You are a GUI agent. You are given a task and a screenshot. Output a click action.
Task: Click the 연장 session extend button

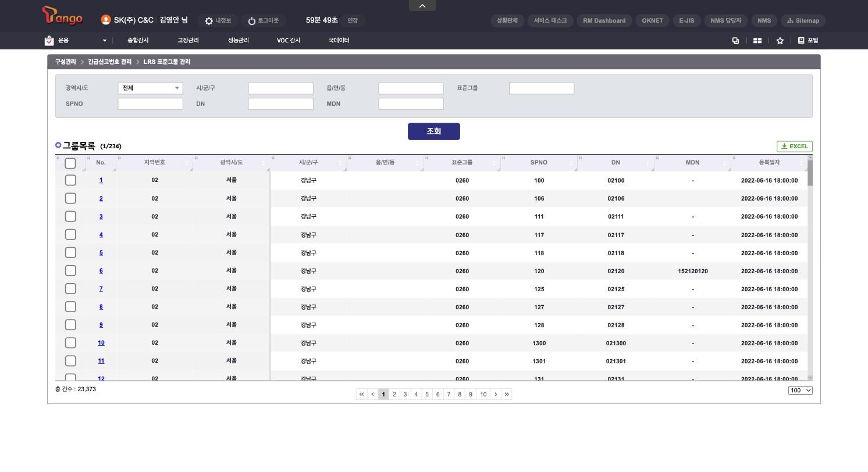[353, 20]
